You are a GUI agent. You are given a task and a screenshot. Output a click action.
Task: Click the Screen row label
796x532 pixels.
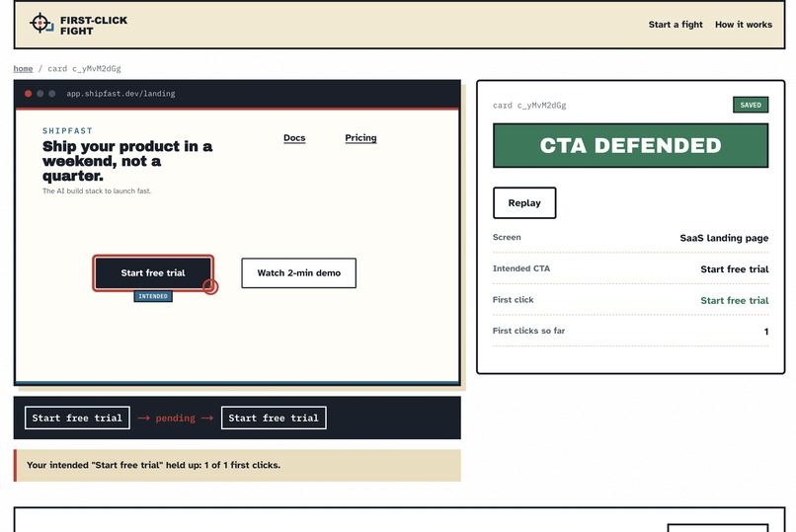click(507, 237)
